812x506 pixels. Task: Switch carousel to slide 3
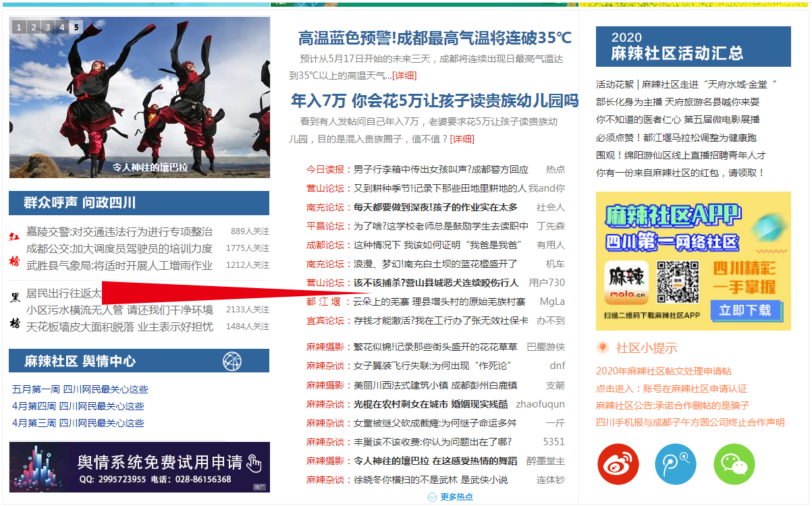47,27
